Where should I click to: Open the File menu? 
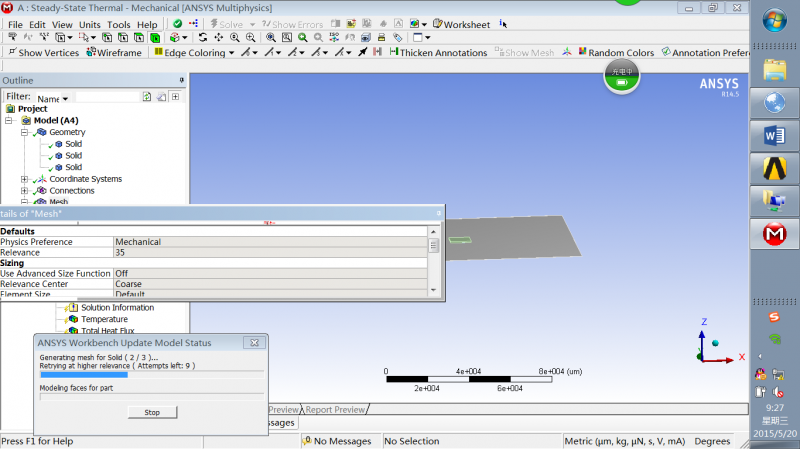tap(15, 24)
